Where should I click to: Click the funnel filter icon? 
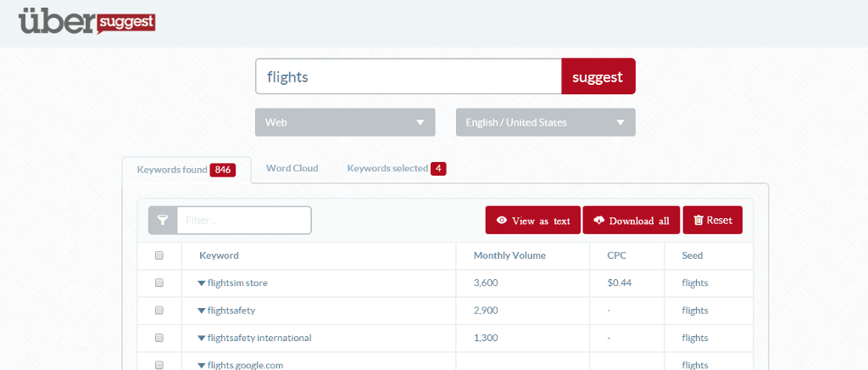[x=162, y=221]
